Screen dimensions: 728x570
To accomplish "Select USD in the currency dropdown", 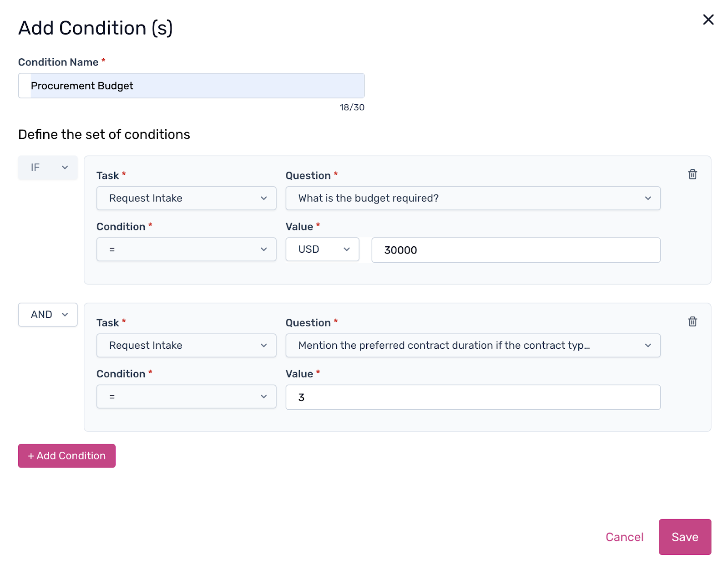I will click(x=322, y=249).
